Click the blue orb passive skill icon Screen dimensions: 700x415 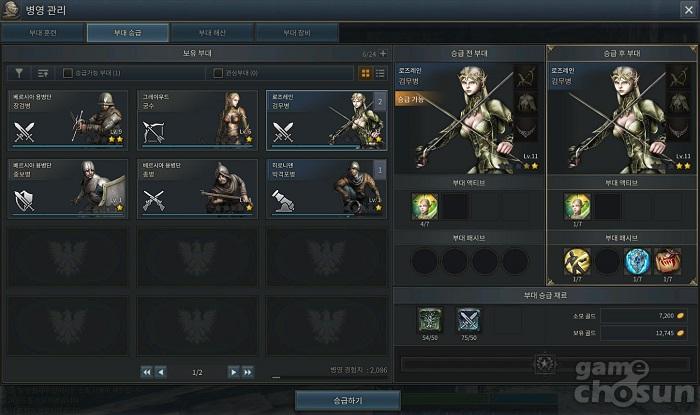click(638, 261)
